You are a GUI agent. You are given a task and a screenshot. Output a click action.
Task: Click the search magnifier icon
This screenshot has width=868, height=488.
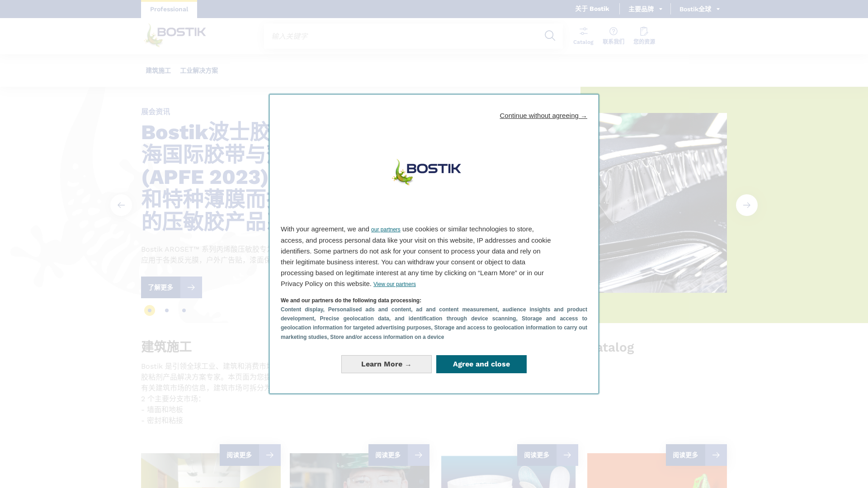coord(550,36)
